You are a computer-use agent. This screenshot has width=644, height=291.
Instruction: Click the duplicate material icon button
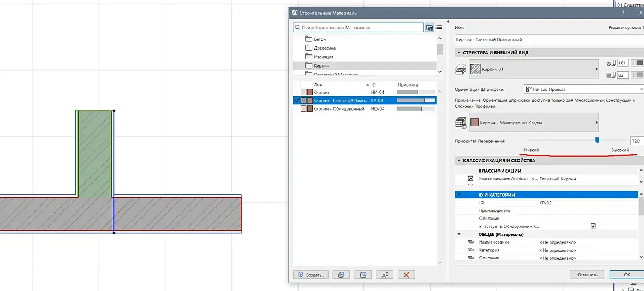pos(341,275)
